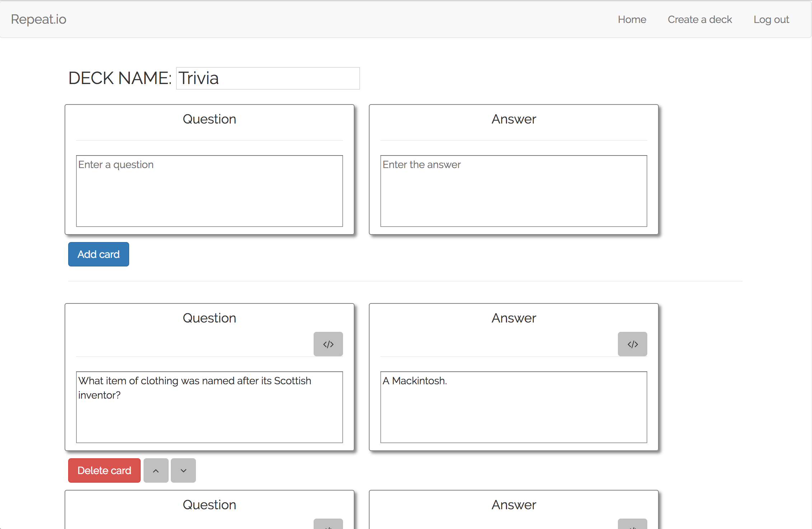Click the Enter a question text area
The image size is (812, 529).
pos(209,191)
